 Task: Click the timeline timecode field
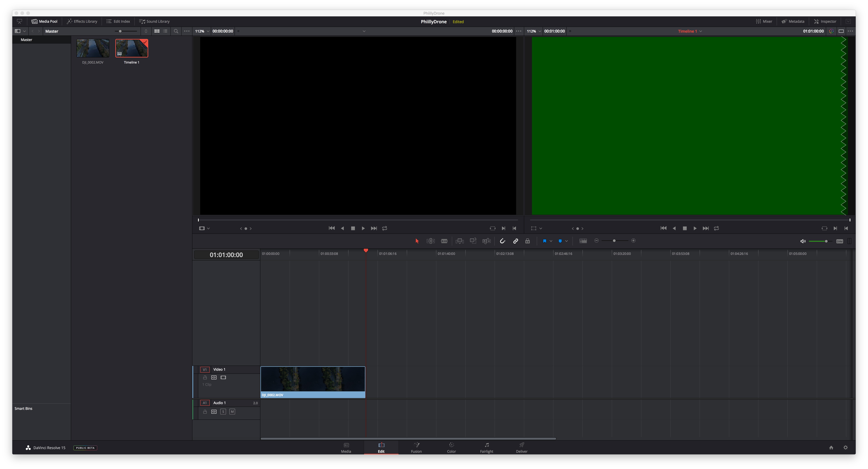coord(226,255)
